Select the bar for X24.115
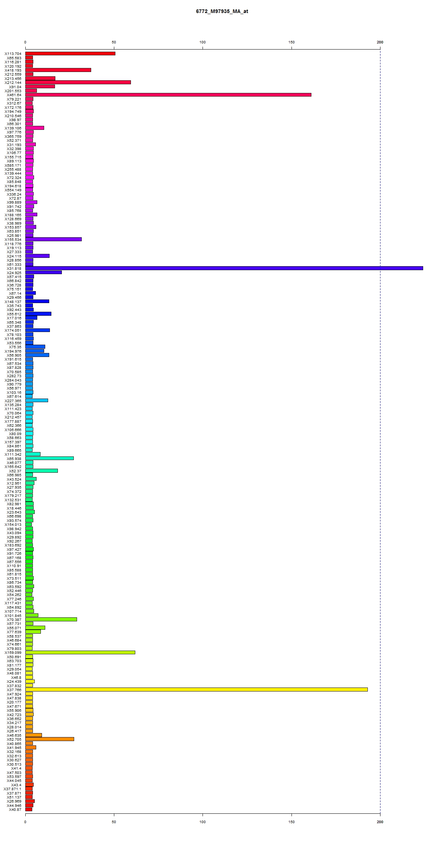434x868 pixels. click(x=37, y=256)
